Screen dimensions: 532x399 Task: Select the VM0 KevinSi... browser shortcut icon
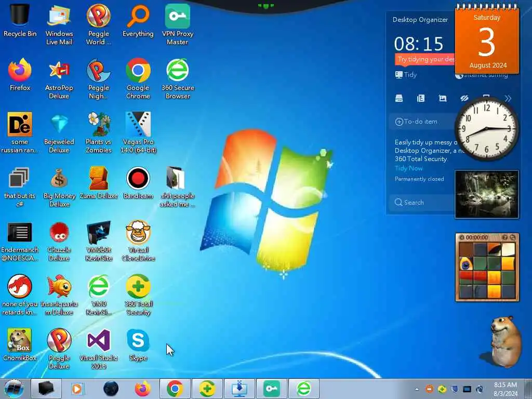[98, 295]
